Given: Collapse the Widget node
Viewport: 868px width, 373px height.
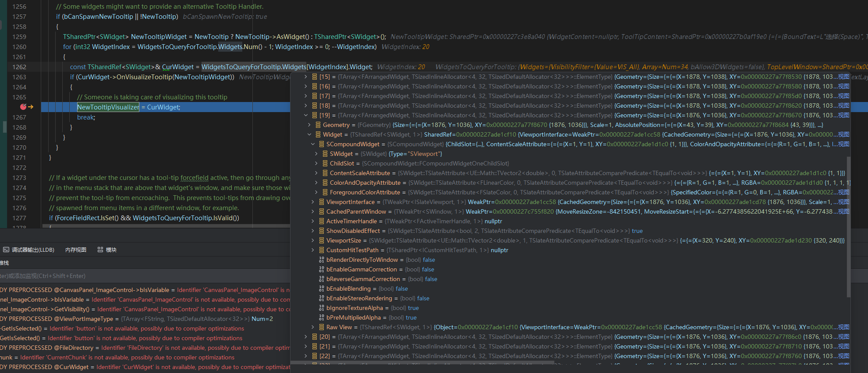Looking at the screenshot, I should (309, 134).
